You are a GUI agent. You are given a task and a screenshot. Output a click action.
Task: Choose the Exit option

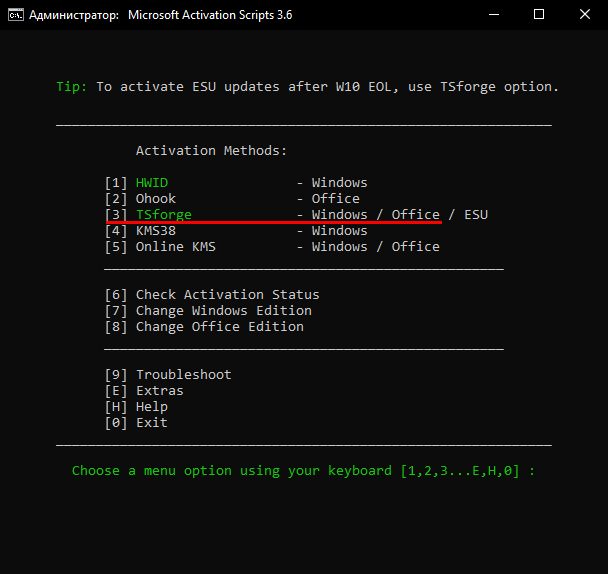click(151, 423)
